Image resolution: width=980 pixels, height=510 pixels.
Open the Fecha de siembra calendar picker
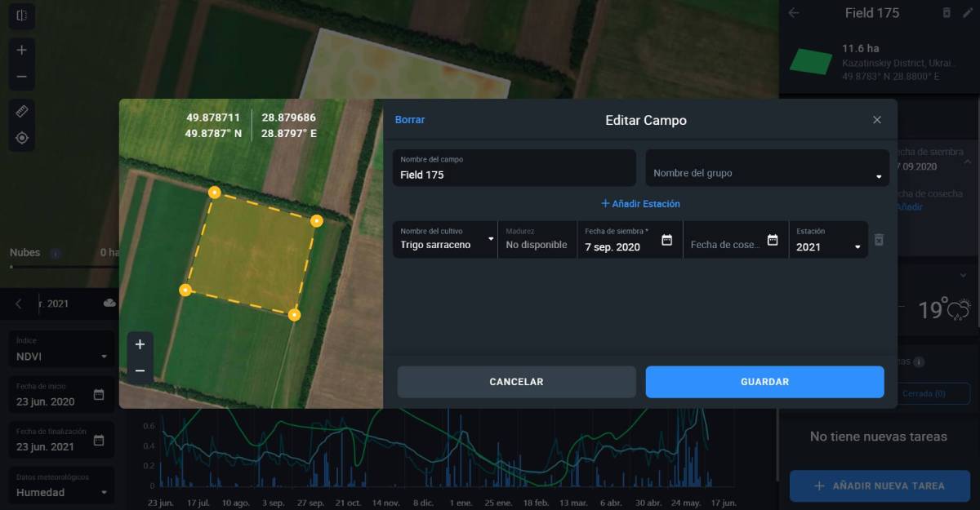[x=669, y=239]
